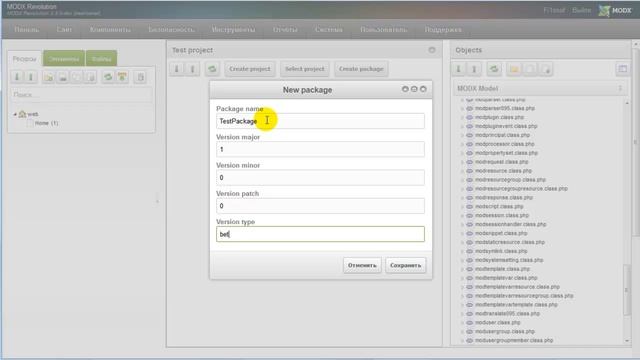The image size is (640, 360).
Task: Click the Create package button
Action: pos(361,69)
